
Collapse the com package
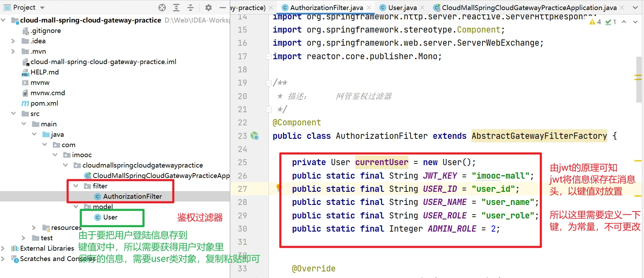point(44,145)
